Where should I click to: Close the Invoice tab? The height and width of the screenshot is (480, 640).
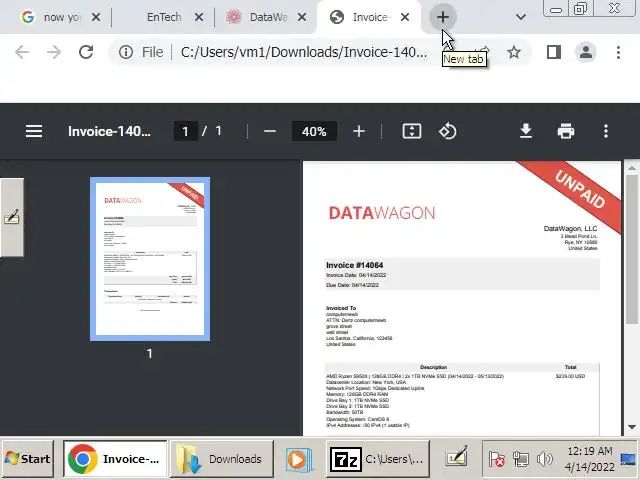(x=404, y=17)
